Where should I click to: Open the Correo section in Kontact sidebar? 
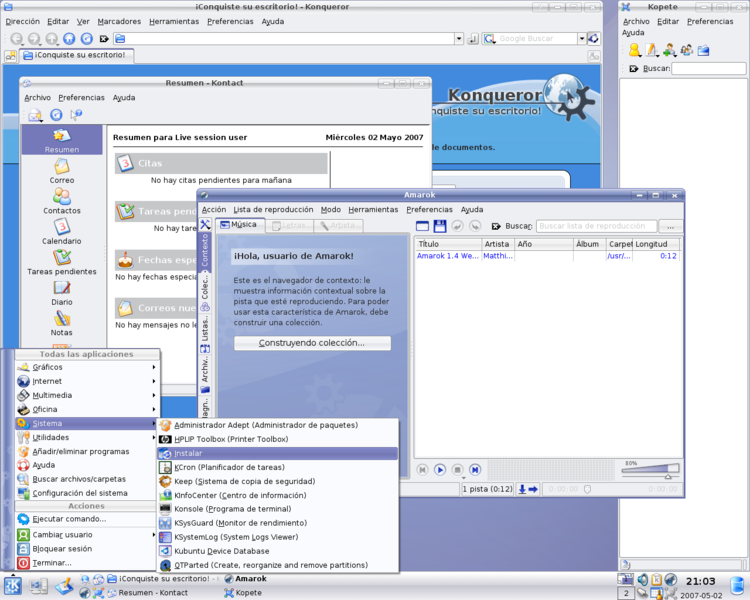(x=62, y=170)
